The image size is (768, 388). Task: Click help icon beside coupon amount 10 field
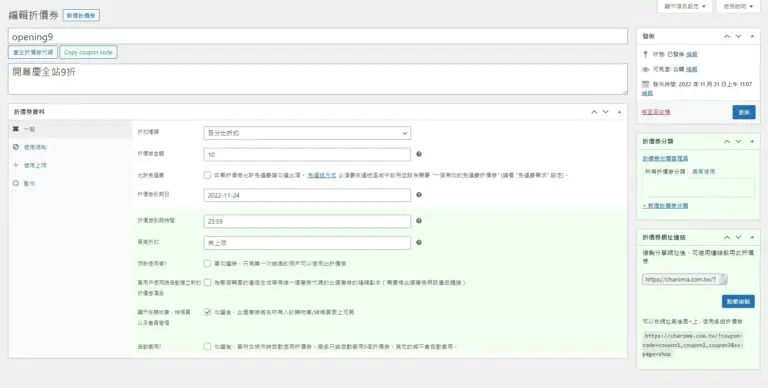[419, 154]
